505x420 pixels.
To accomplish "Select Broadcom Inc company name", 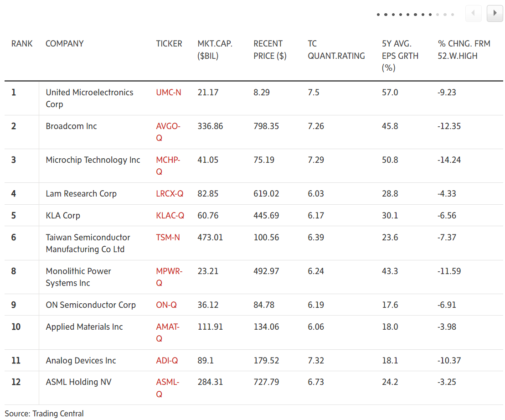I will [x=71, y=126].
